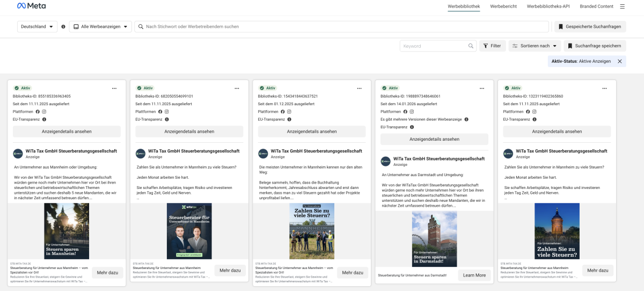Open Steuerberater für Unternehmer in Mannheim image
644x291 pixels.
(x=189, y=231)
